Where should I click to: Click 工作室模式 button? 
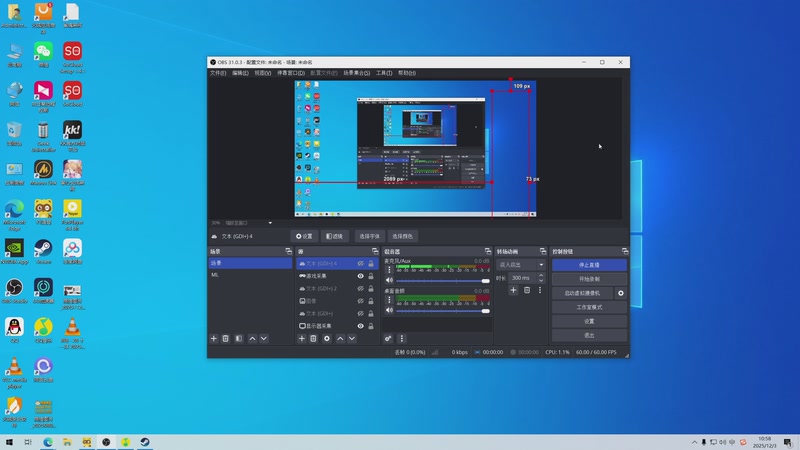589,307
